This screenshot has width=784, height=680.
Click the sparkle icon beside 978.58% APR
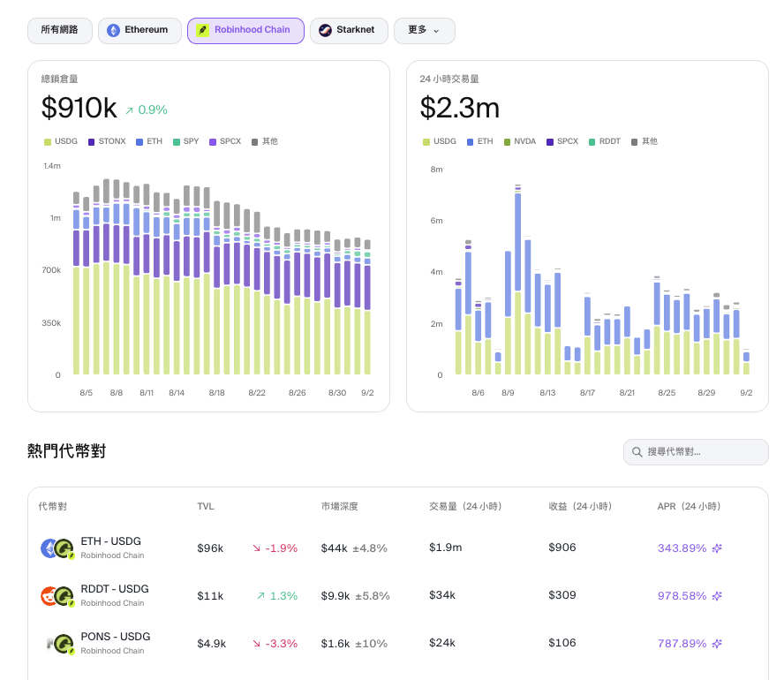(717, 596)
